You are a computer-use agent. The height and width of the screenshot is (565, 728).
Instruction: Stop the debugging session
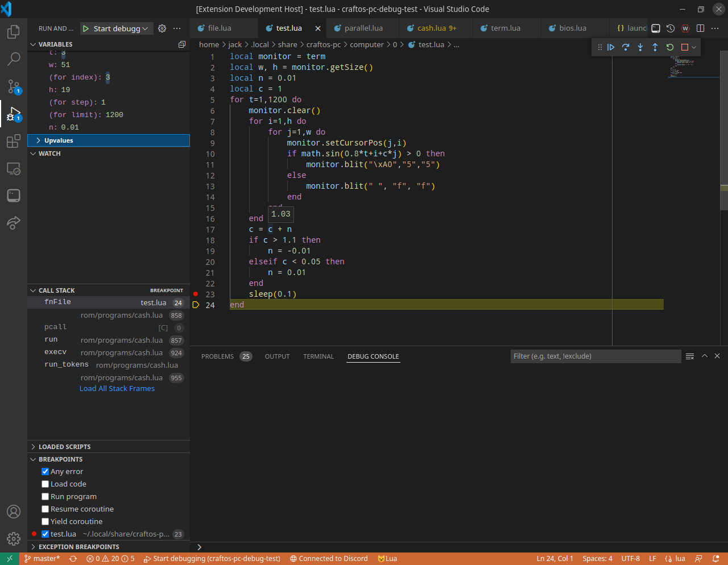pyautogui.click(x=685, y=47)
